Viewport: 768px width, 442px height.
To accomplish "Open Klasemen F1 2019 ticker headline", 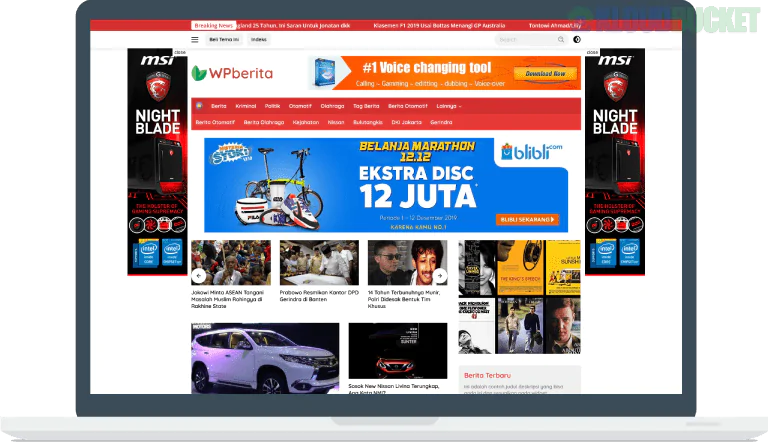I will (x=439, y=25).
